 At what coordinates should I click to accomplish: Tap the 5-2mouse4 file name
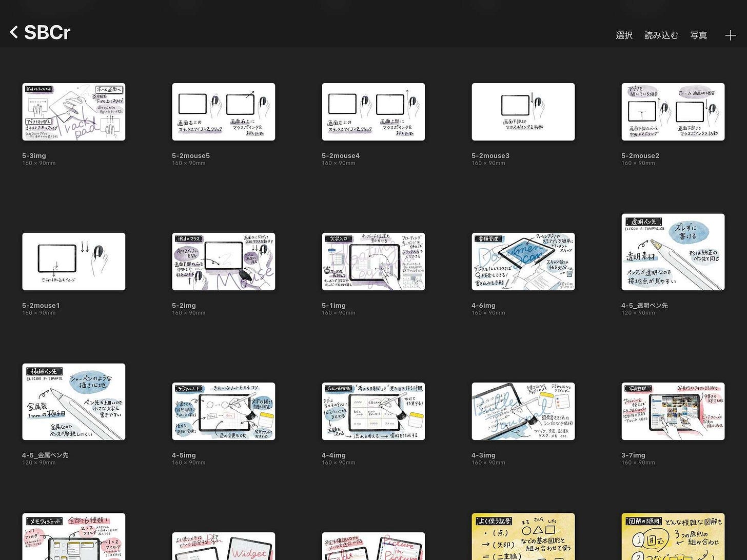tap(341, 155)
